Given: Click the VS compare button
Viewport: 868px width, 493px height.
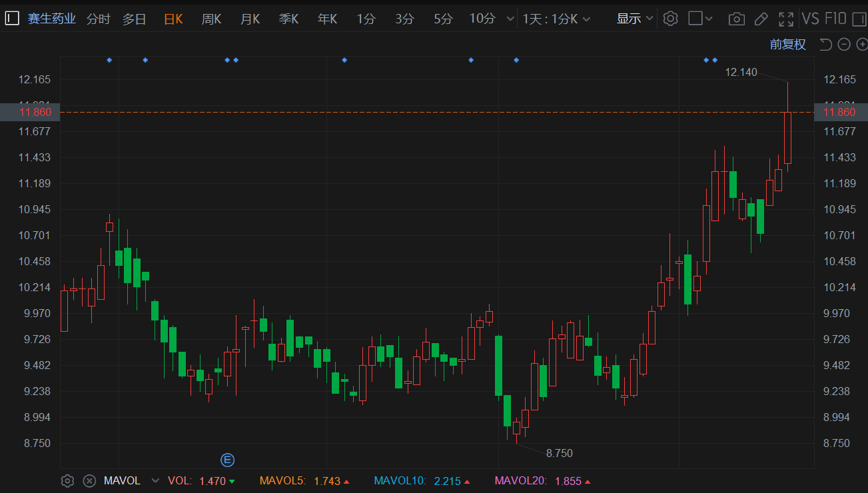Looking at the screenshot, I should coord(810,19).
